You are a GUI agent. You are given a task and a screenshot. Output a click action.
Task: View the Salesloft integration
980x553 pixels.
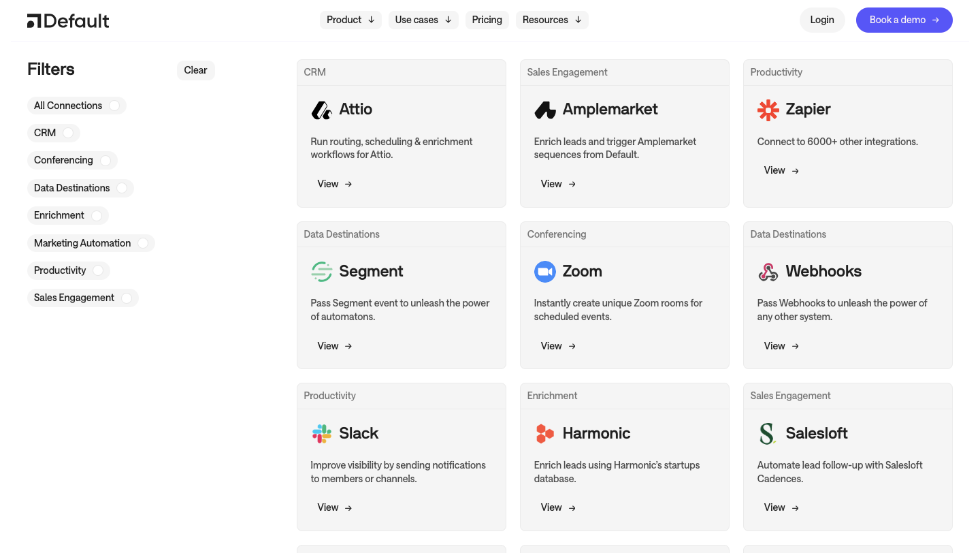click(781, 508)
